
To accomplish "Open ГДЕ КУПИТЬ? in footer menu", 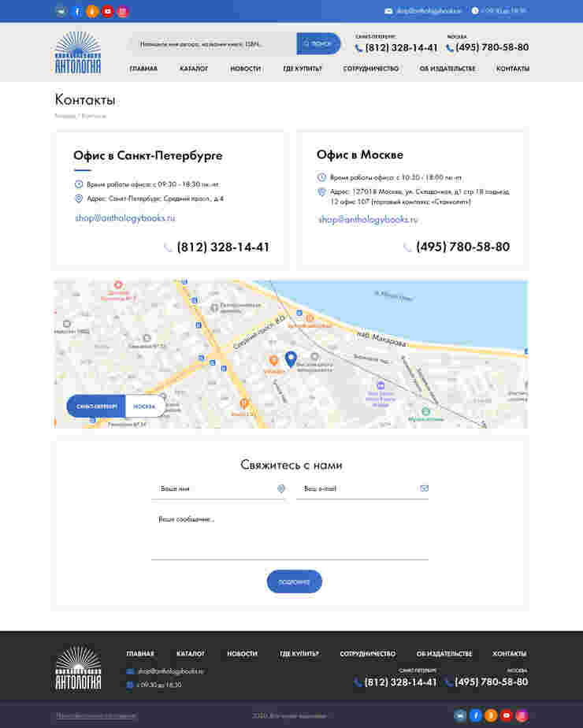I will coord(299,654).
